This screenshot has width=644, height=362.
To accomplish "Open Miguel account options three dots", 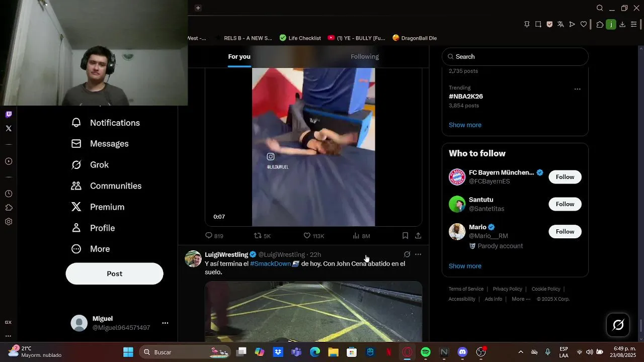I will point(165,323).
